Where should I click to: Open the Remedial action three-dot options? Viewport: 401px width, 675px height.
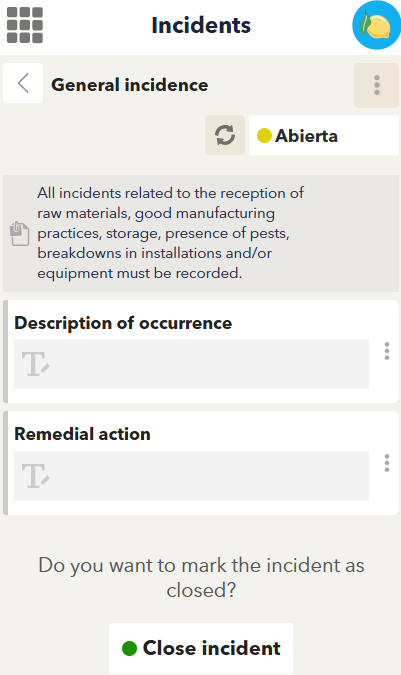point(387,463)
